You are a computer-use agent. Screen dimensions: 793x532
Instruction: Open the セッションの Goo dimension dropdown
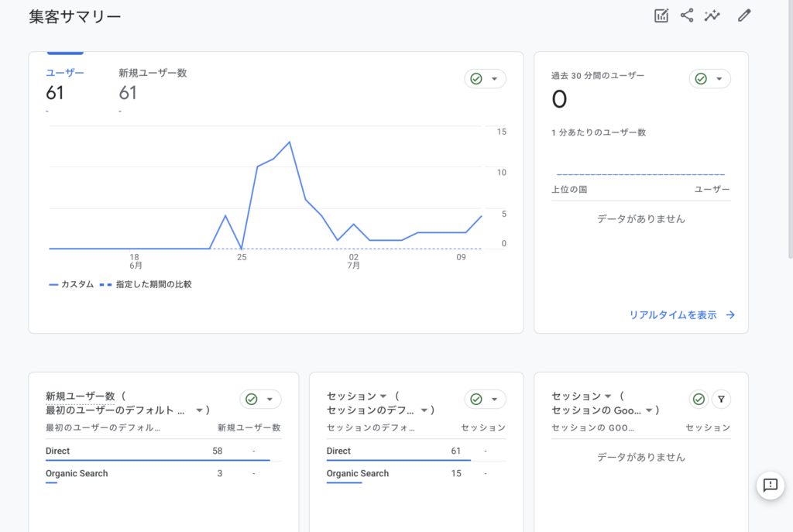point(648,410)
